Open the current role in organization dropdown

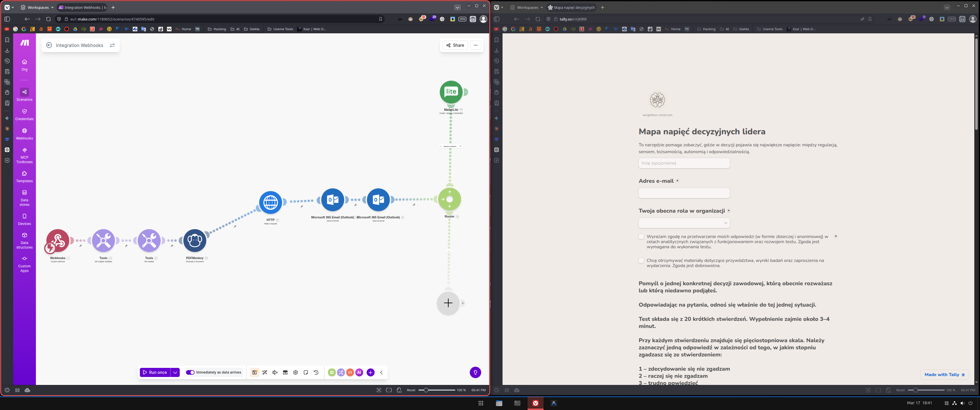684,223
